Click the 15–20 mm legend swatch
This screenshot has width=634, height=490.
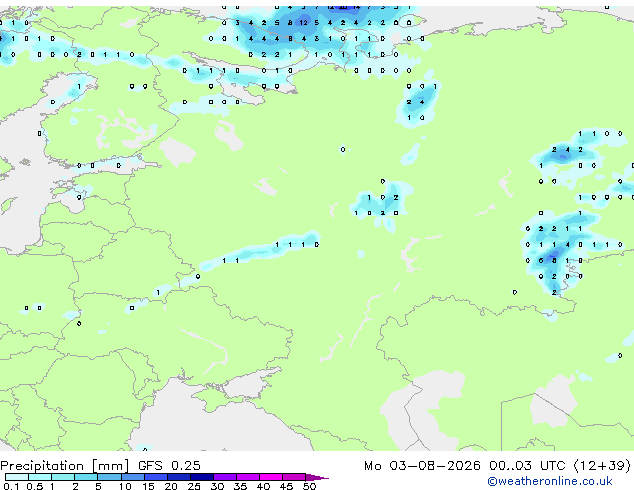[156, 477]
